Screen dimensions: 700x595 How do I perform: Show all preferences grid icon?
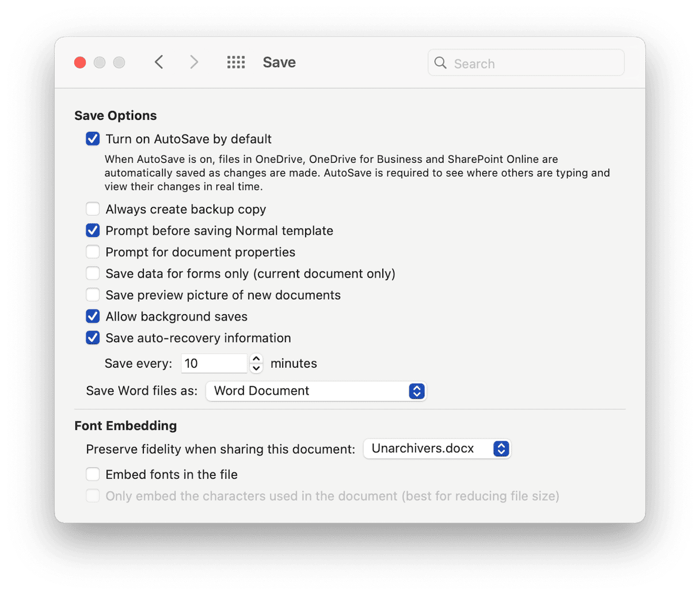click(236, 62)
